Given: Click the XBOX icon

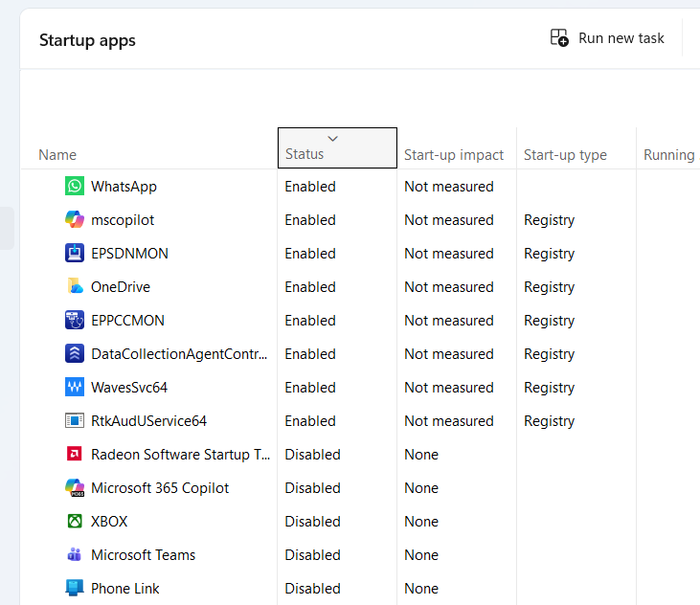Looking at the screenshot, I should 75,521.
